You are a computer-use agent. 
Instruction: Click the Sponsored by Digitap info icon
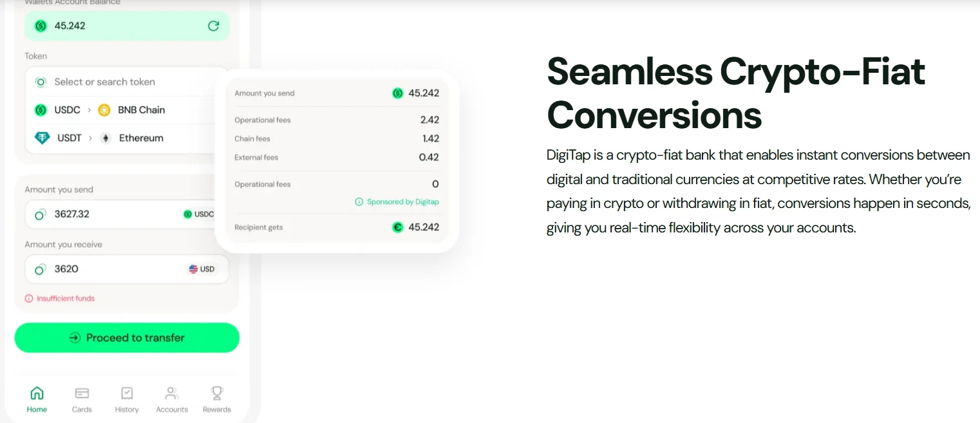[359, 202]
